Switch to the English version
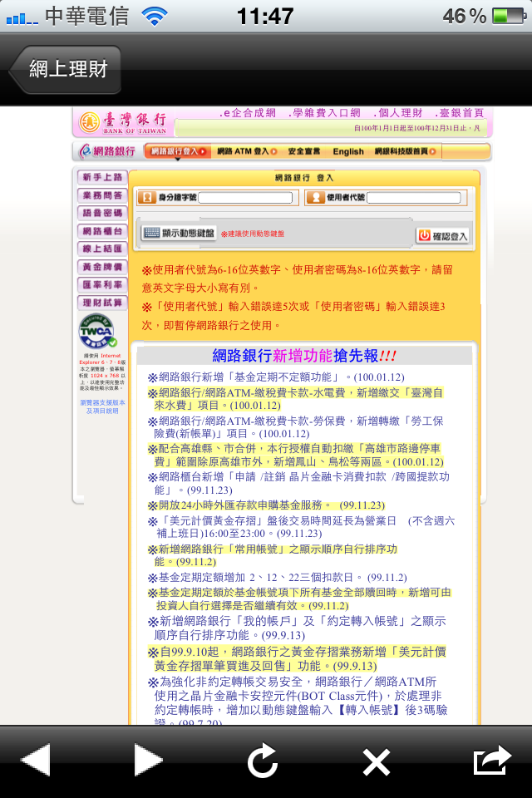The width and height of the screenshot is (532, 798). click(348, 151)
